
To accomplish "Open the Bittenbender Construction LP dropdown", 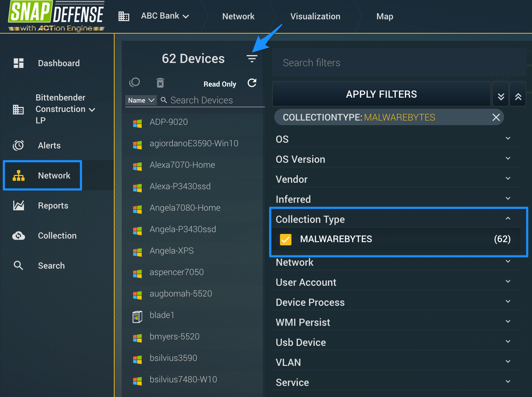I will [x=66, y=109].
